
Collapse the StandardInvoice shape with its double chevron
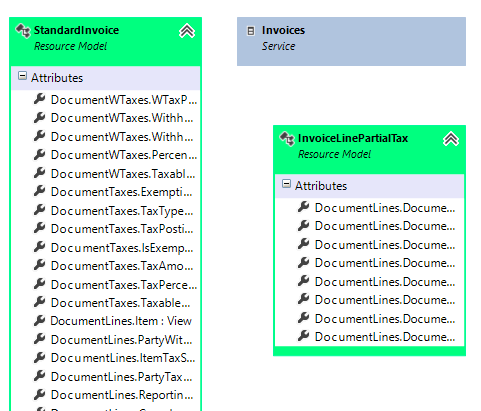pos(187,31)
